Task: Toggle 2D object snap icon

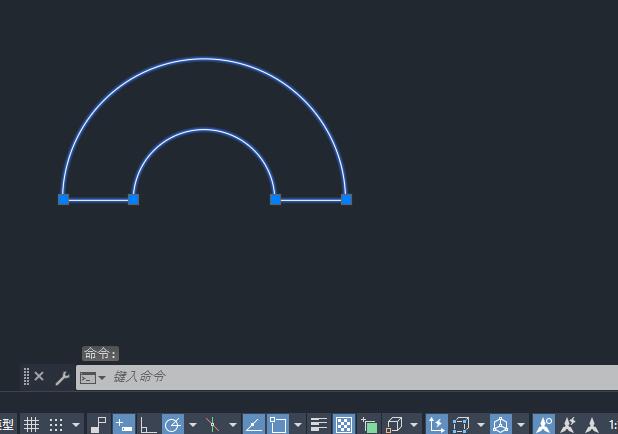Action: click(278, 424)
